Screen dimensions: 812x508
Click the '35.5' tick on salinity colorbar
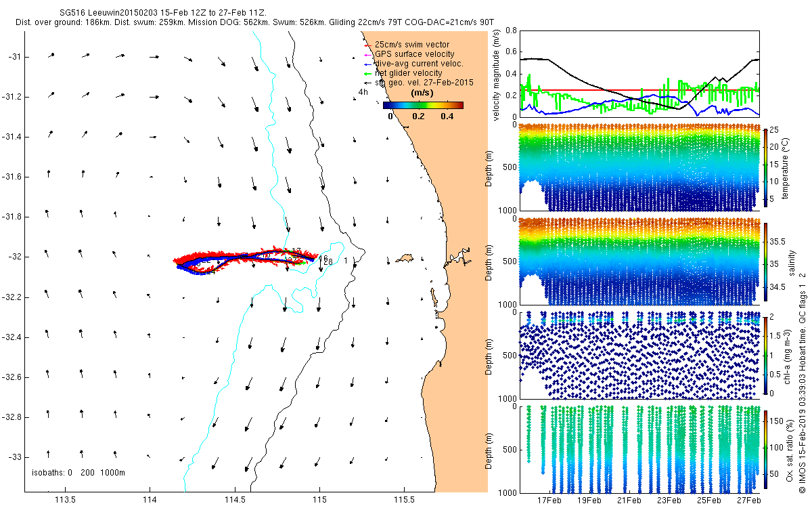[x=778, y=241]
